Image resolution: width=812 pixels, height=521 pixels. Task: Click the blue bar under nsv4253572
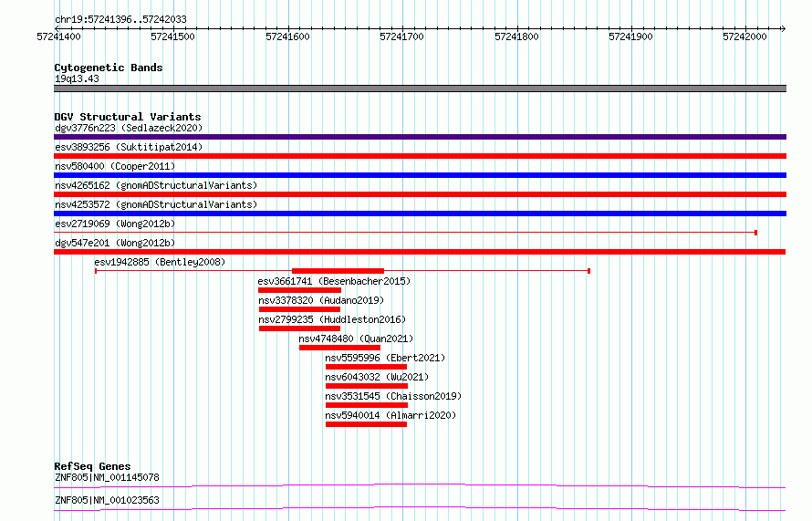point(420,214)
